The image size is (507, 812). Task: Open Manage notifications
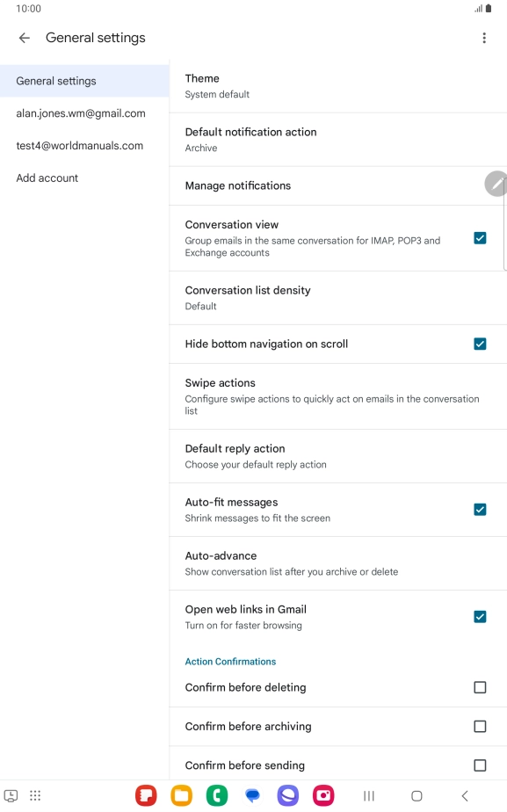tap(337, 185)
